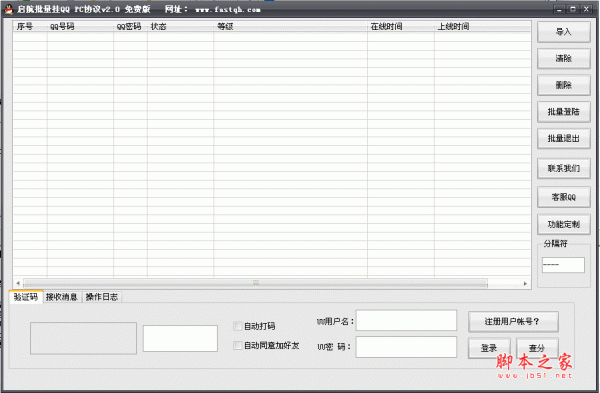Click the 在线时间 column header
This screenshot has width=600, height=393.
pos(401,26)
